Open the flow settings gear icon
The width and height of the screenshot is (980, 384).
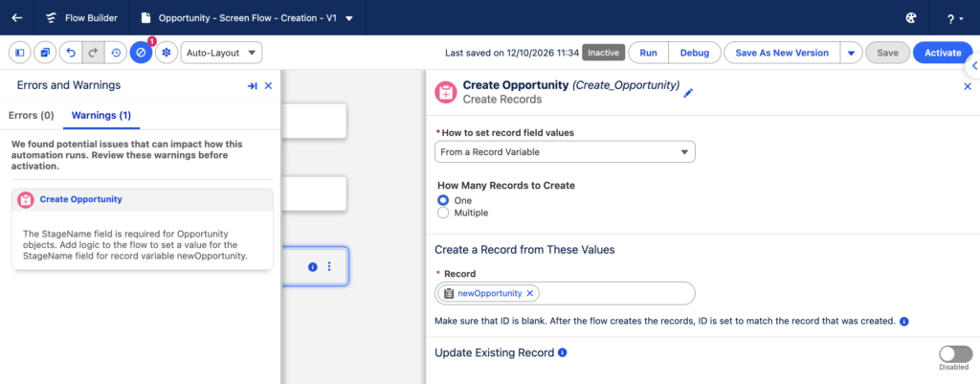tap(167, 53)
